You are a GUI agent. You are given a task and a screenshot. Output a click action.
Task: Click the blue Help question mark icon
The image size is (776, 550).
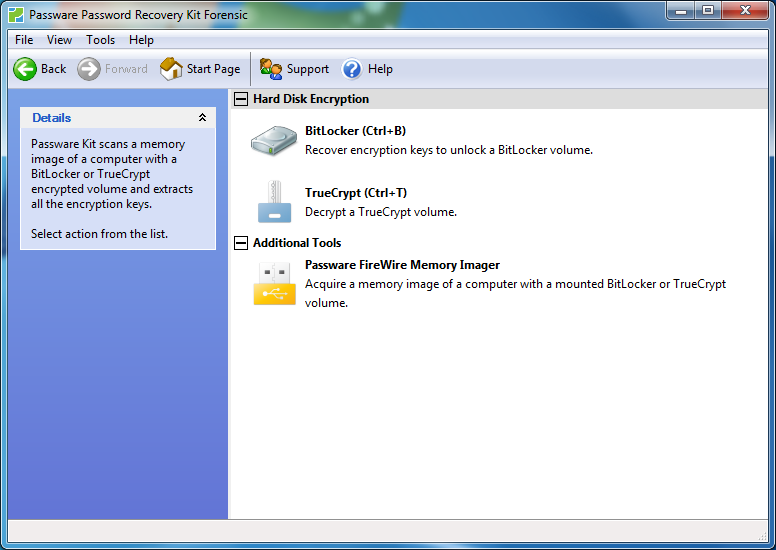[352, 69]
